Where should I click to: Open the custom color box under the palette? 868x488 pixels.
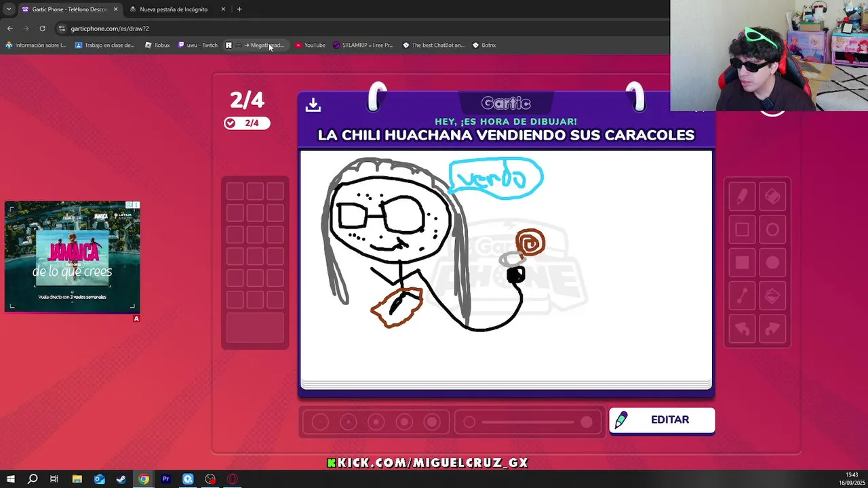pos(255,327)
